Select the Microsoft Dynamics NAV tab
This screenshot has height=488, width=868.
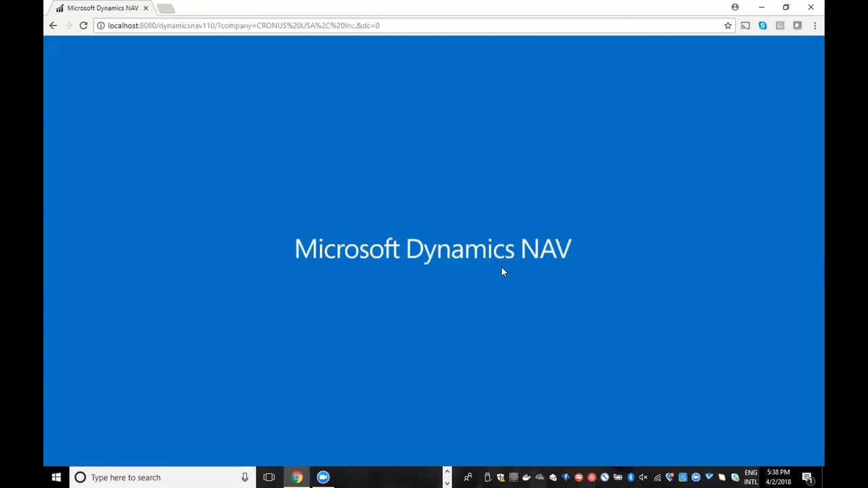(102, 8)
